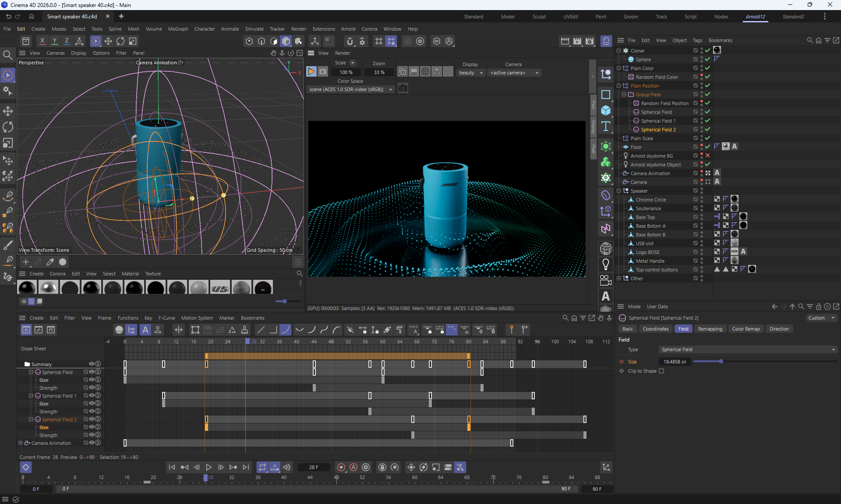Expand the Other group in Object Manager

pyautogui.click(x=619, y=278)
